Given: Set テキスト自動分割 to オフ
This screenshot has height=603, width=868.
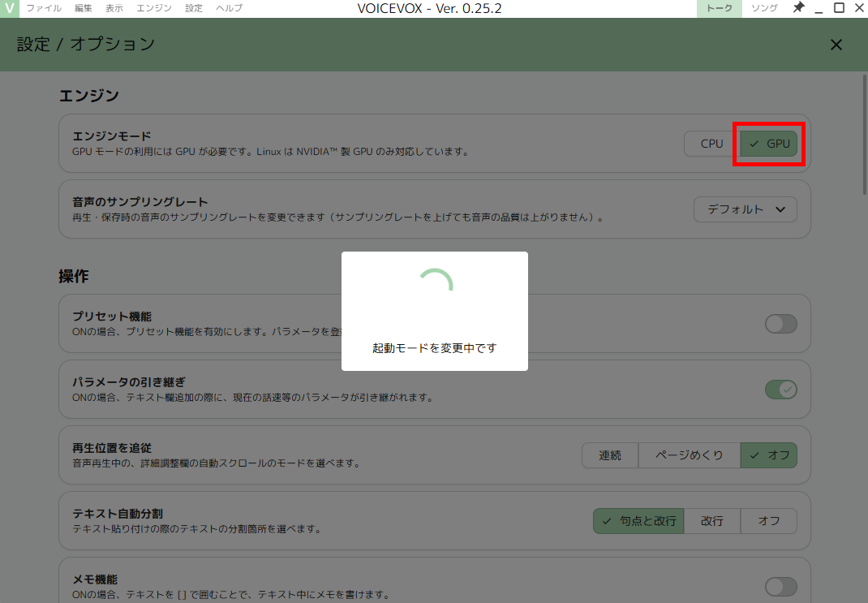Looking at the screenshot, I should pyautogui.click(x=769, y=521).
